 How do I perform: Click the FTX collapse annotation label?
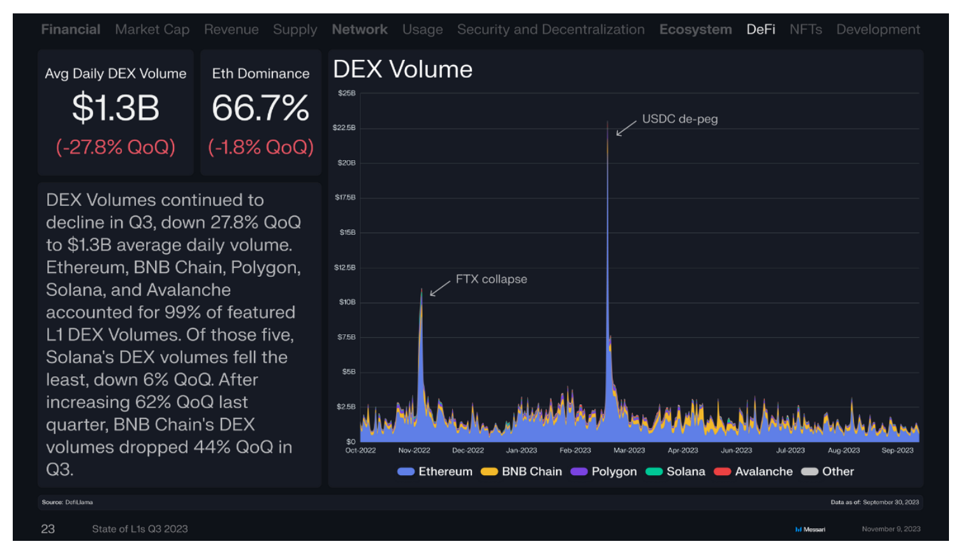click(x=491, y=279)
